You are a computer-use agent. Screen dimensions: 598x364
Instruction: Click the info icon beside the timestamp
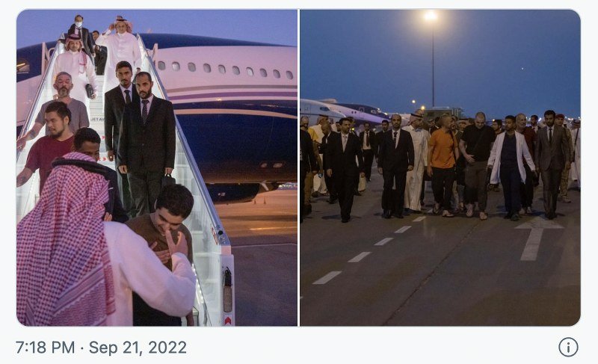568,348
